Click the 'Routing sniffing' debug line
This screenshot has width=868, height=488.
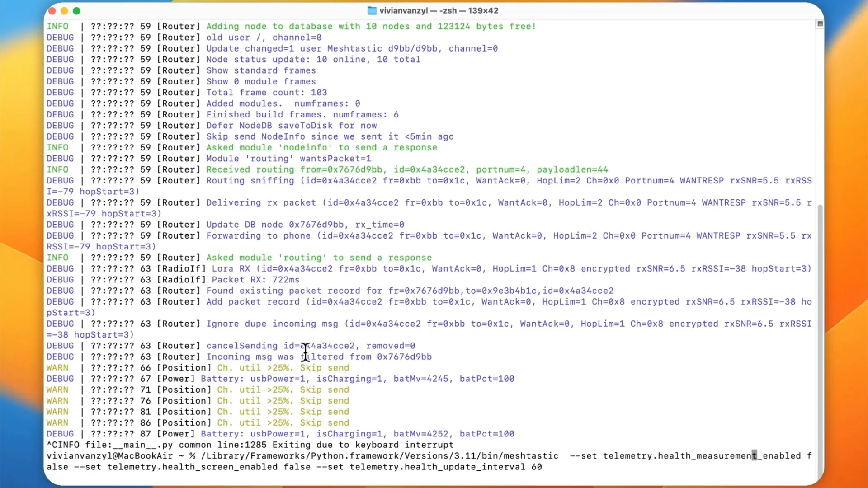point(429,186)
